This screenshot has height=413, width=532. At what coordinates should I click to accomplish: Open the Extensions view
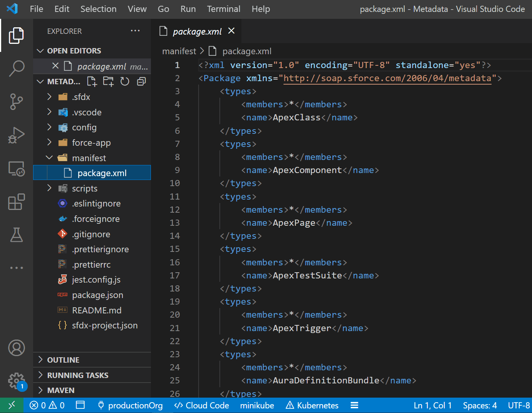[16, 202]
